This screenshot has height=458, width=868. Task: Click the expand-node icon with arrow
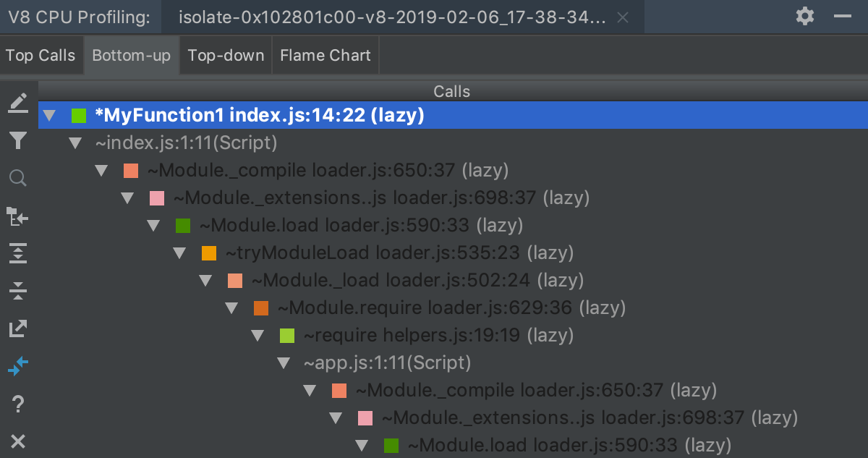[x=18, y=216]
